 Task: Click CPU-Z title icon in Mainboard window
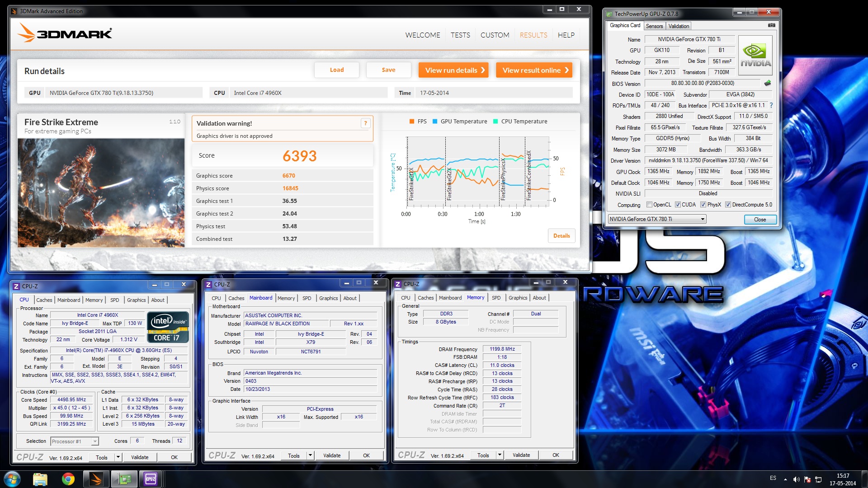coord(208,284)
